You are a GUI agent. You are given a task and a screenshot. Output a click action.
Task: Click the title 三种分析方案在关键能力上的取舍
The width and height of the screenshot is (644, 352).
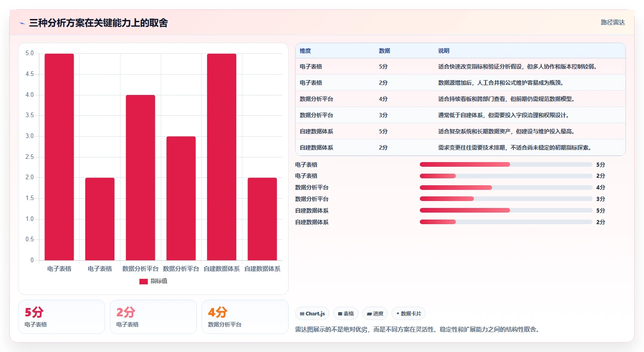click(98, 23)
